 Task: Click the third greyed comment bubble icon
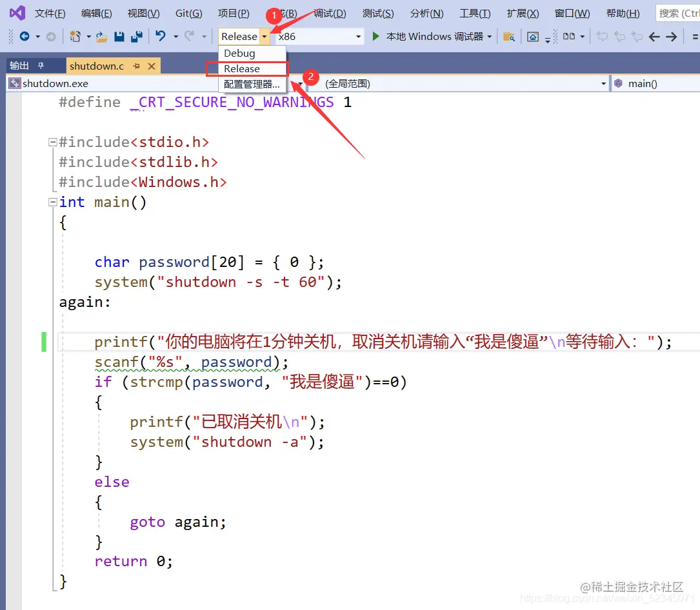tap(637, 37)
